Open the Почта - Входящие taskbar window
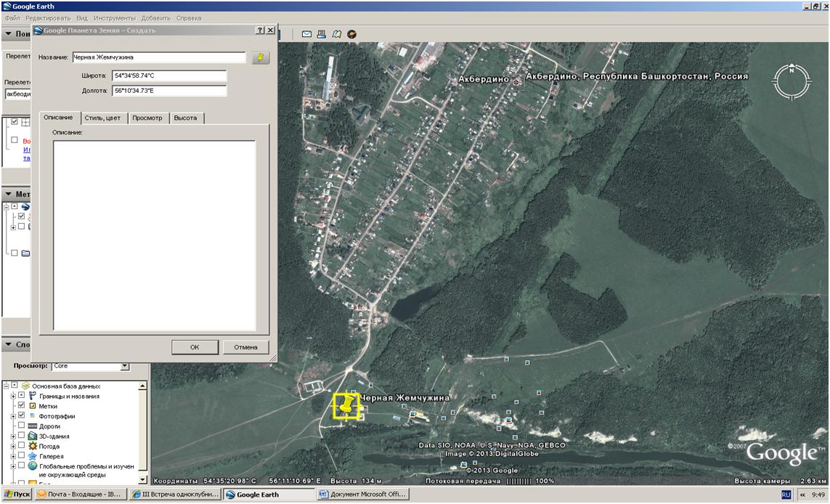 tap(81, 495)
